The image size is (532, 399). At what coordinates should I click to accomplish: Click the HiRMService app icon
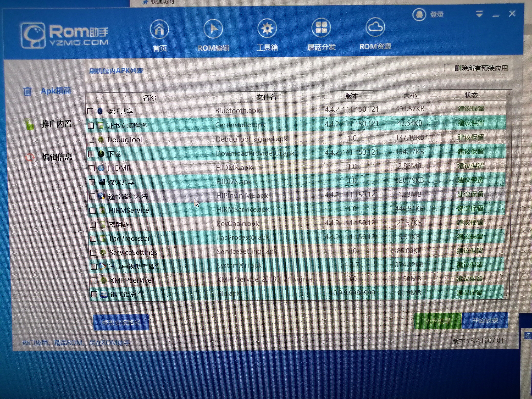[102, 210]
